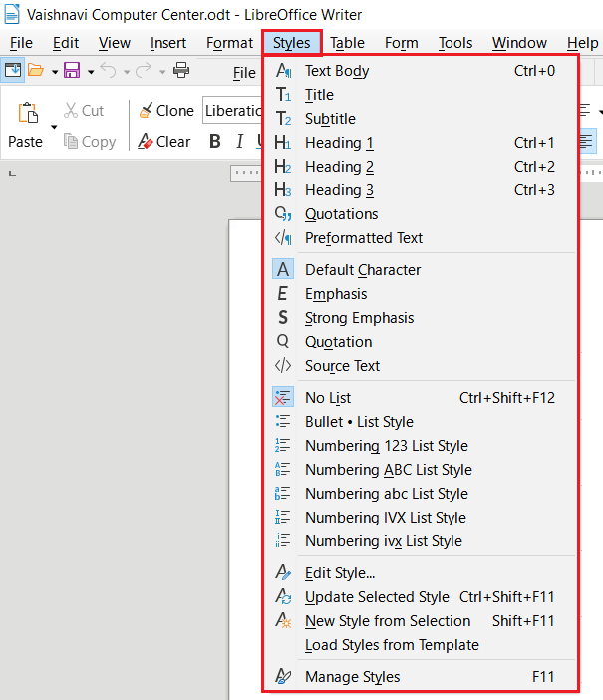Viewport: 603px width, 700px height.
Task: Open the Edit menu
Action: pos(66,43)
